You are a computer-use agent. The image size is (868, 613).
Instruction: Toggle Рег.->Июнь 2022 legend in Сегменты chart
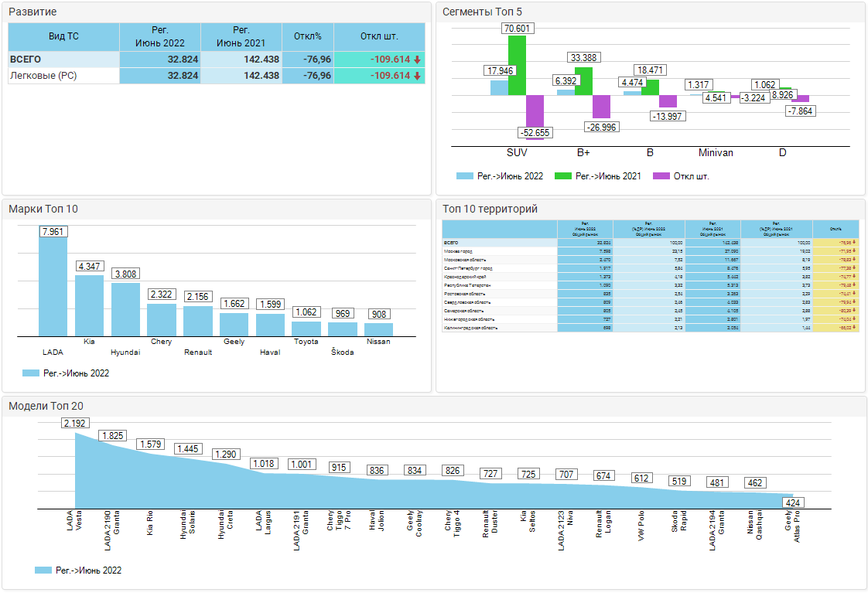(500, 176)
